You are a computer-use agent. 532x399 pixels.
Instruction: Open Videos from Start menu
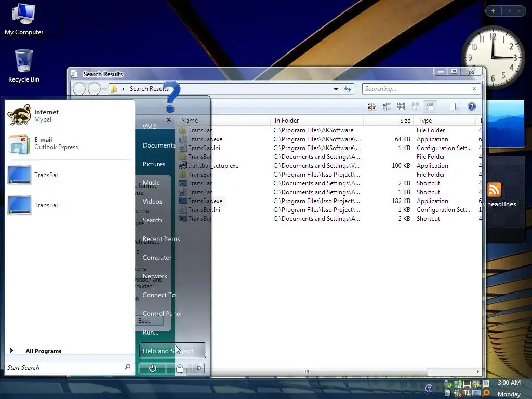[152, 201]
